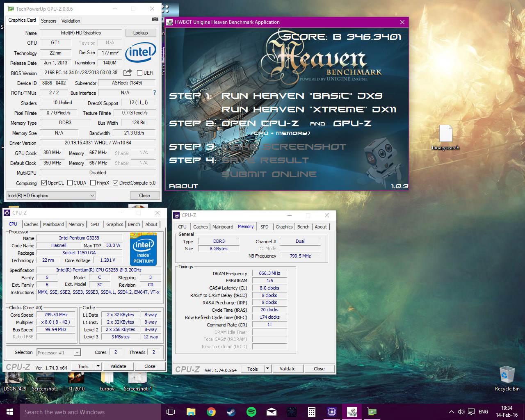
Task: Click GPU-Z link in Heaven step 2
Action: 352,123
